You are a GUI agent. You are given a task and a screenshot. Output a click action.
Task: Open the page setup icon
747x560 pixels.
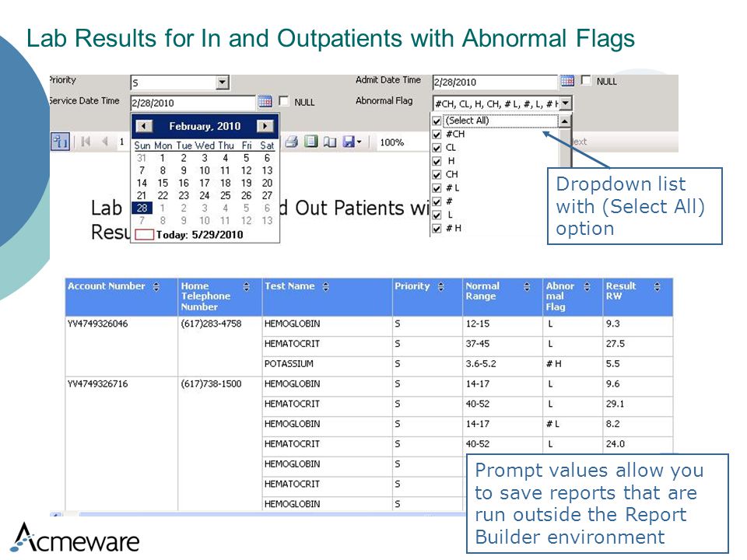click(330, 142)
